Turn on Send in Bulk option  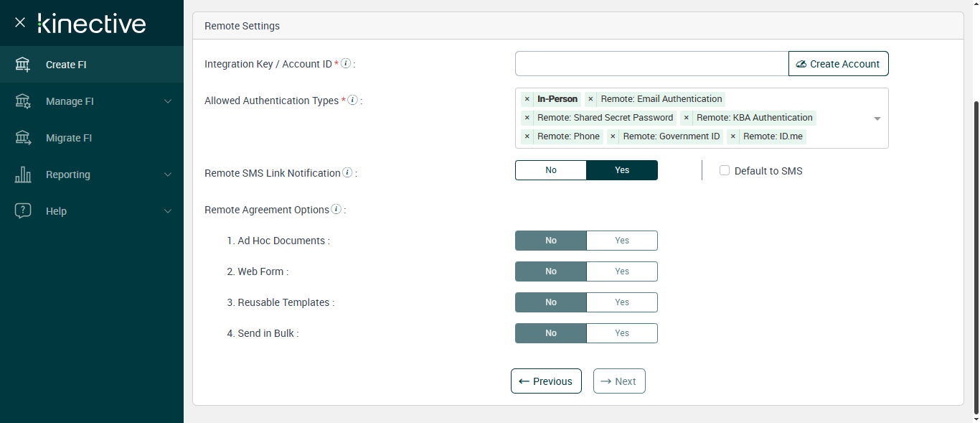[621, 333]
